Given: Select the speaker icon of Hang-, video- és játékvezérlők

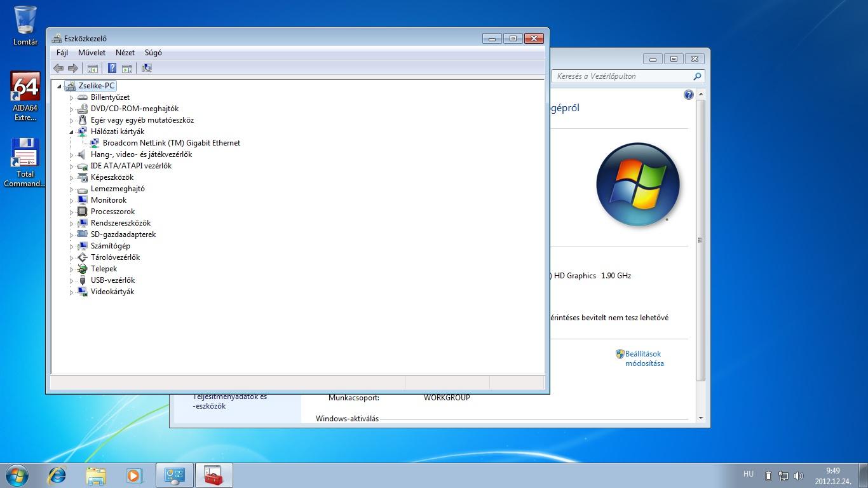Looking at the screenshot, I should (x=82, y=154).
